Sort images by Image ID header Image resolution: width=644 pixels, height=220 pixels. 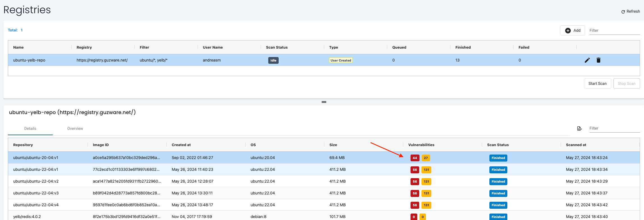click(101, 145)
